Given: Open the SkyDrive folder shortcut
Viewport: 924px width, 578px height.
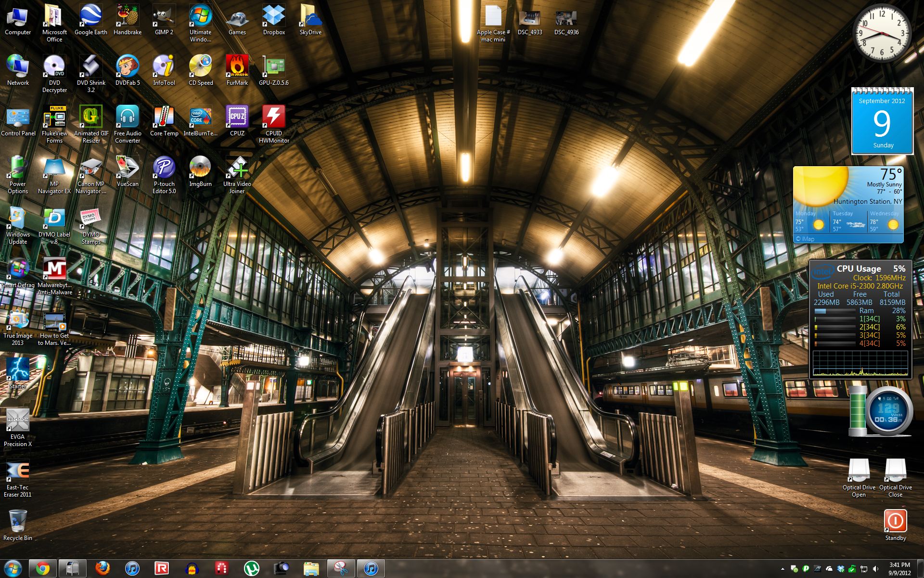Looking at the screenshot, I should 310,20.
